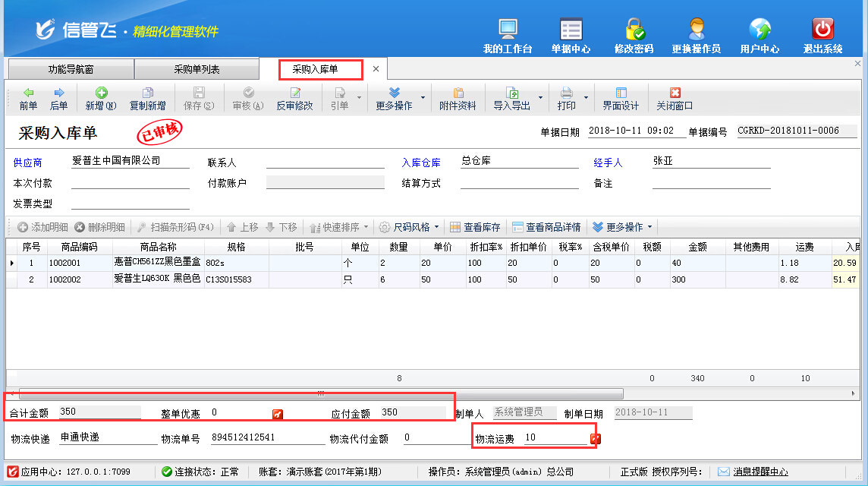Click horizontal scrollbar of detail grid
The width and height of the screenshot is (868, 486).
(x=320, y=394)
